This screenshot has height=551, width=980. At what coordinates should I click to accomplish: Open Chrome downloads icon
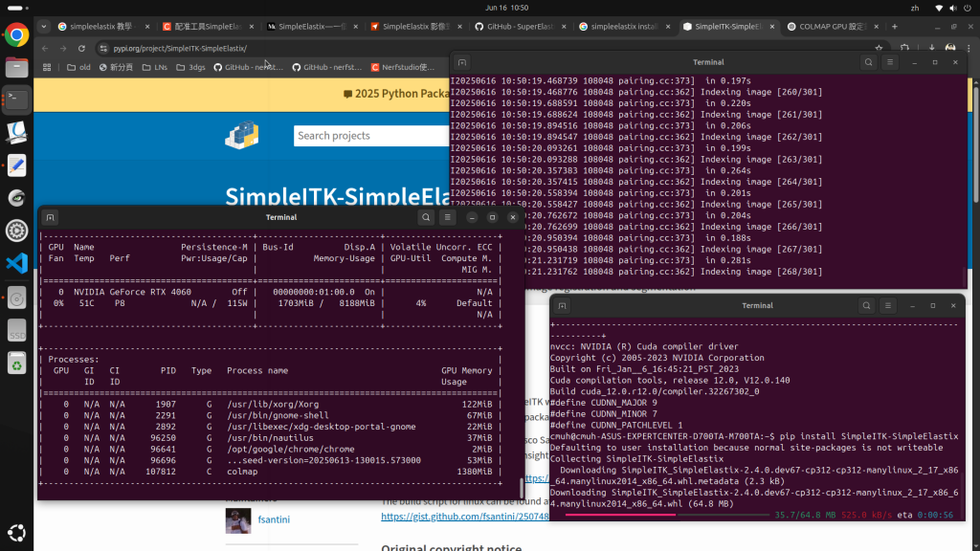point(931,48)
